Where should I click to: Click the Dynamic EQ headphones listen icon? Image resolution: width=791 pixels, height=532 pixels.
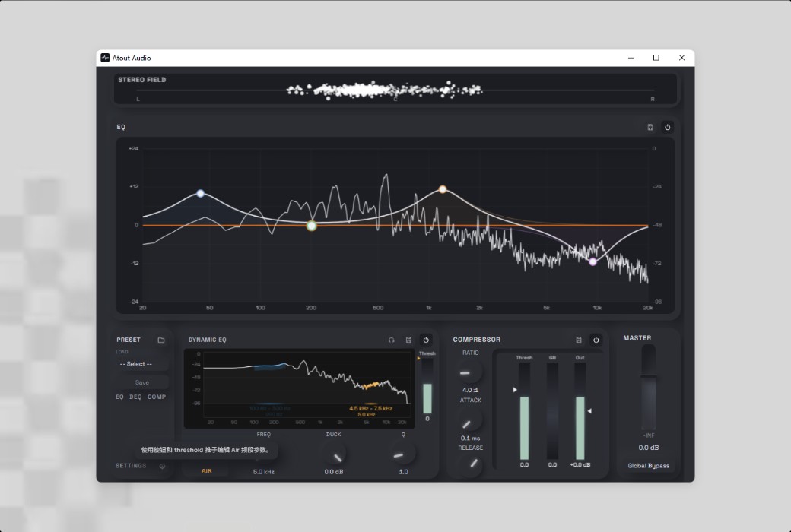coord(391,340)
